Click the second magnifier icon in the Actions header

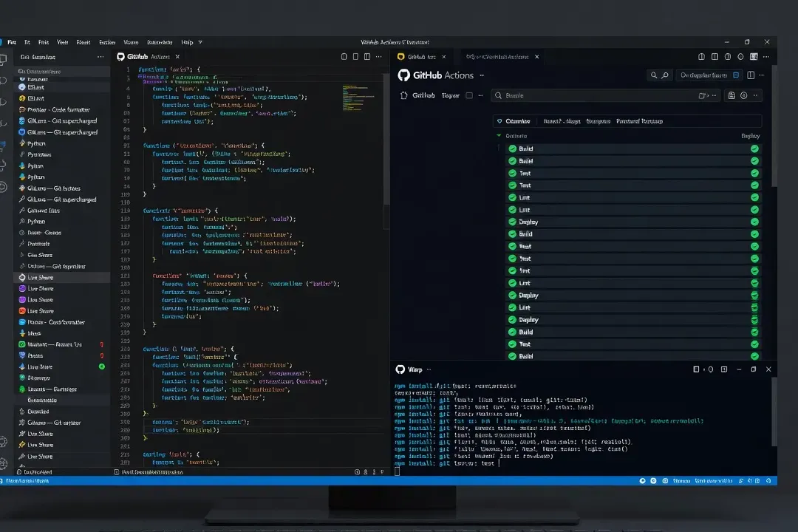pos(665,75)
